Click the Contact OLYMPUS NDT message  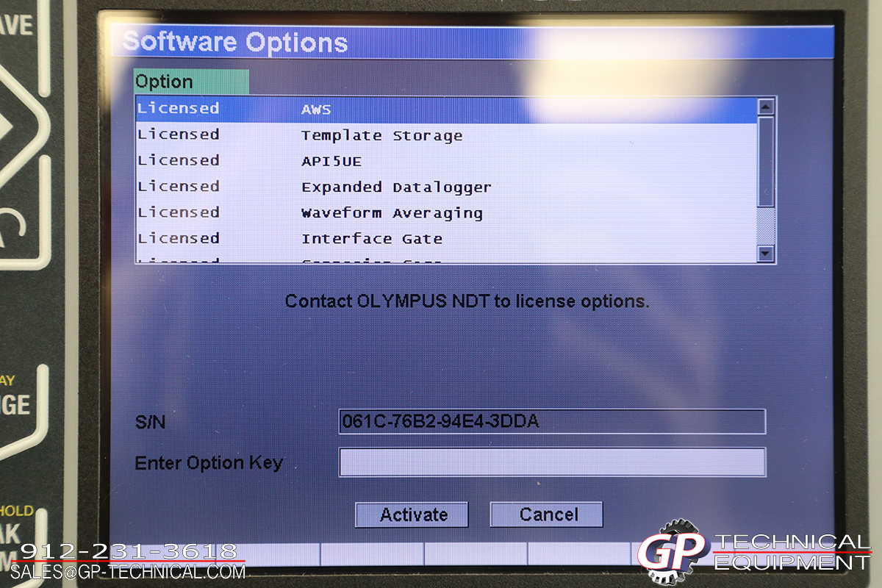[x=467, y=301]
